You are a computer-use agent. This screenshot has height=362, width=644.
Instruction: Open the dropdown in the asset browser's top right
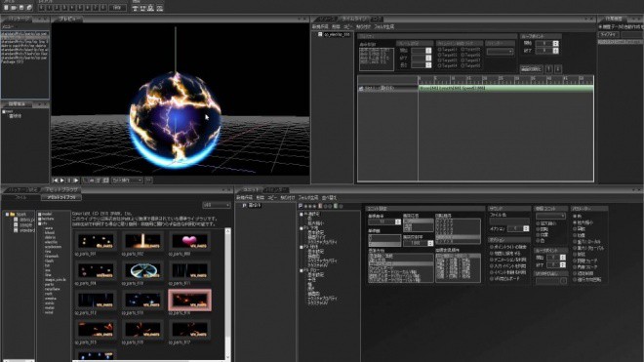point(217,205)
